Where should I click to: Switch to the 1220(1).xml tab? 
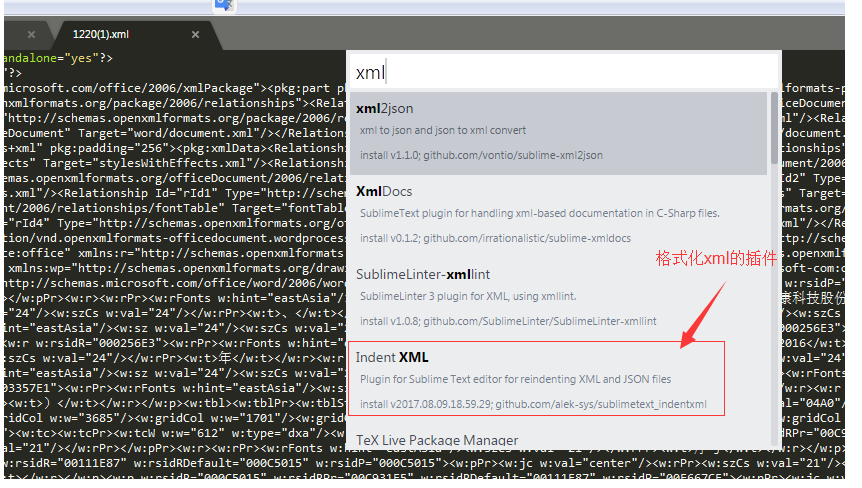click(x=101, y=35)
